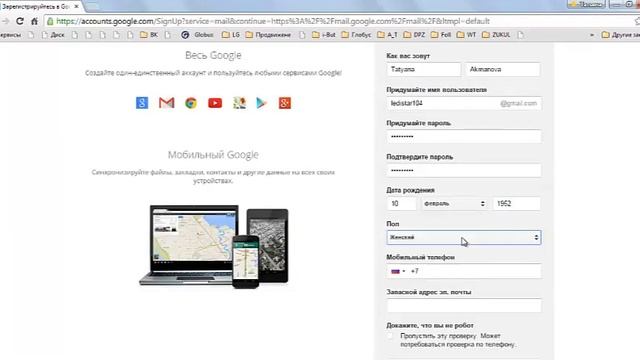The height and width of the screenshot is (360, 640).
Task: Click the last name field containing Akmanova
Action: click(x=503, y=69)
